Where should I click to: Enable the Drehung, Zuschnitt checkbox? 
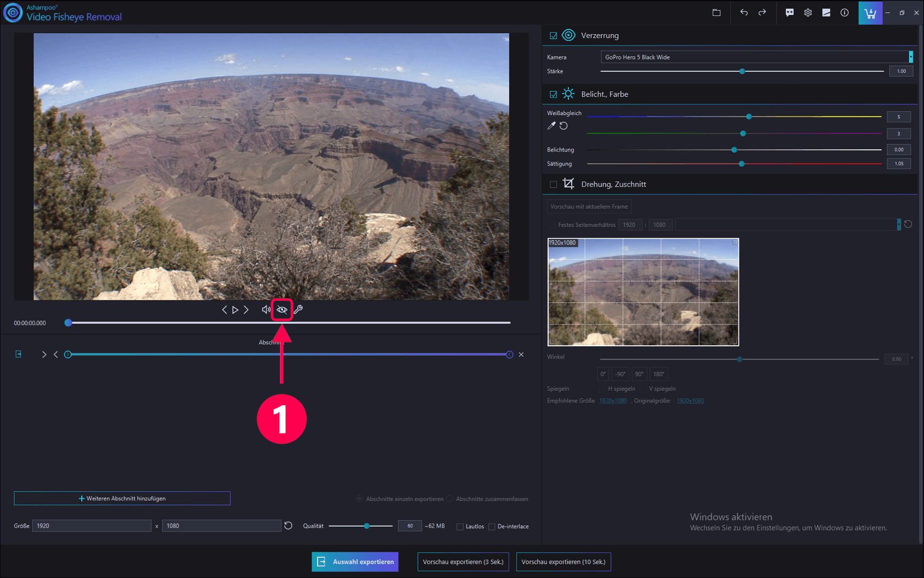pos(553,185)
